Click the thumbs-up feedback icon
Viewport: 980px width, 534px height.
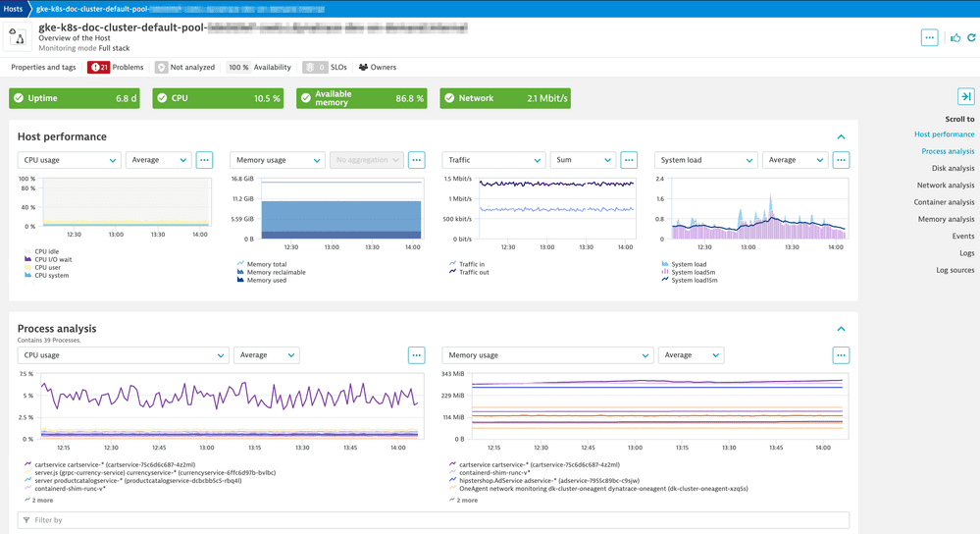tap(955, 38)
